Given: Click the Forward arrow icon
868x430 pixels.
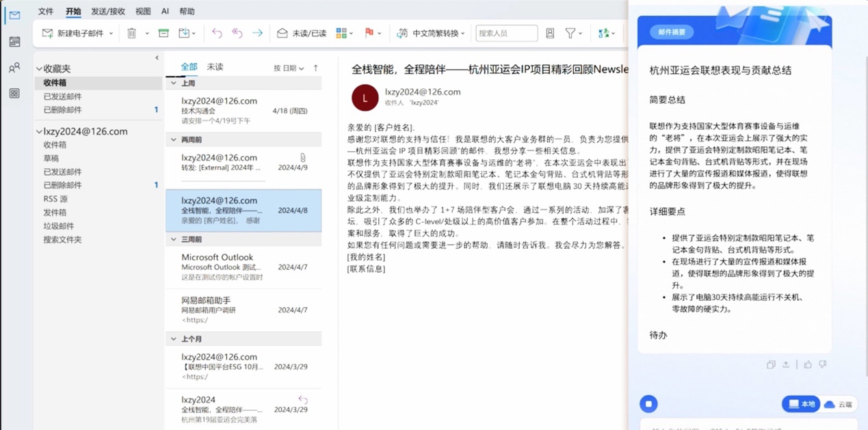Looking at the screenshot, I should pyautogui.click(x=257, y=33).
